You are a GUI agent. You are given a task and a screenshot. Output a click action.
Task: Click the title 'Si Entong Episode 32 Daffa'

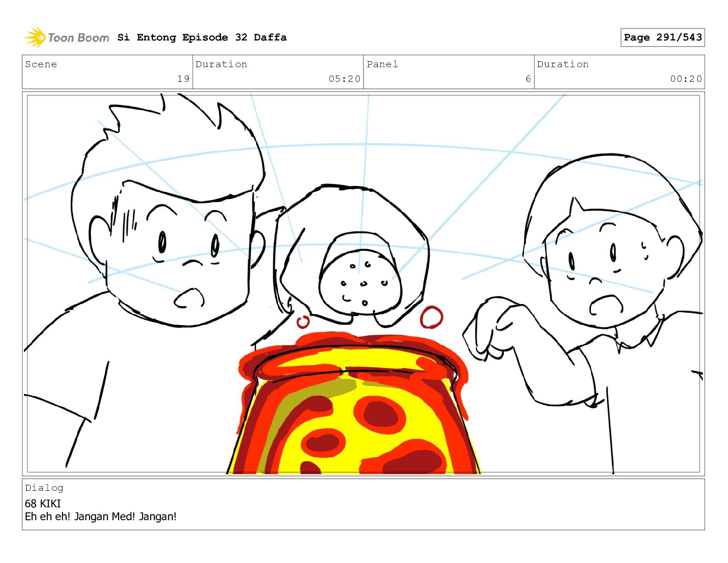(x=202, y=37)
